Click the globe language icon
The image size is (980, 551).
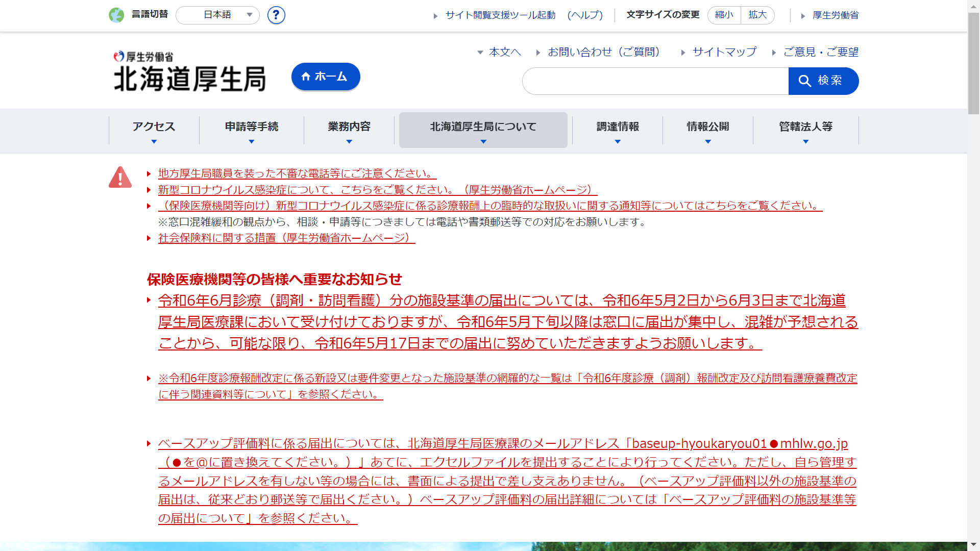pos(116,15)
